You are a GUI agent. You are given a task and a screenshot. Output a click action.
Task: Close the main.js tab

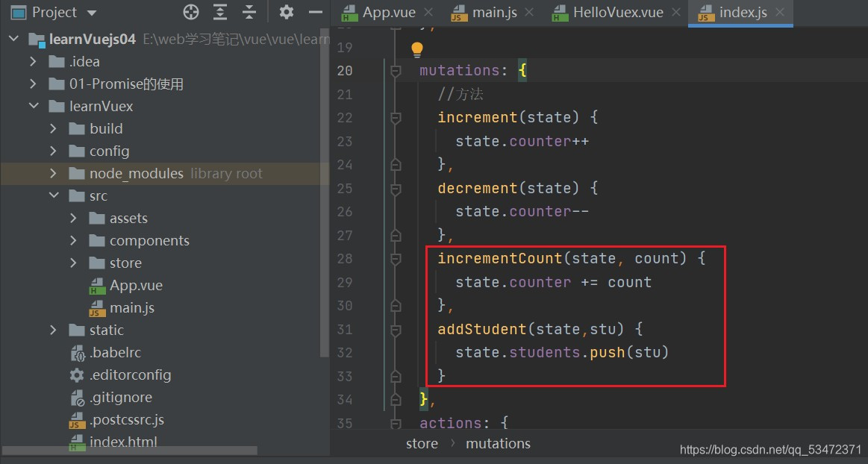click(x=528, y=12)
